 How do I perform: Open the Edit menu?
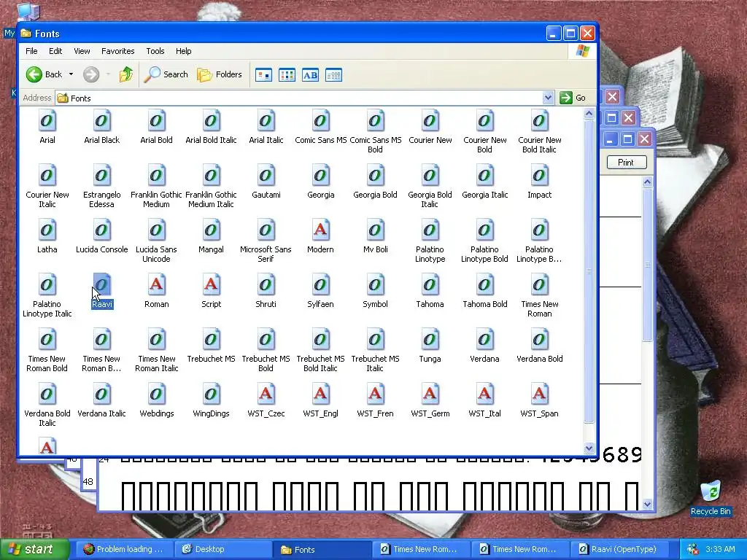[55, 51]
